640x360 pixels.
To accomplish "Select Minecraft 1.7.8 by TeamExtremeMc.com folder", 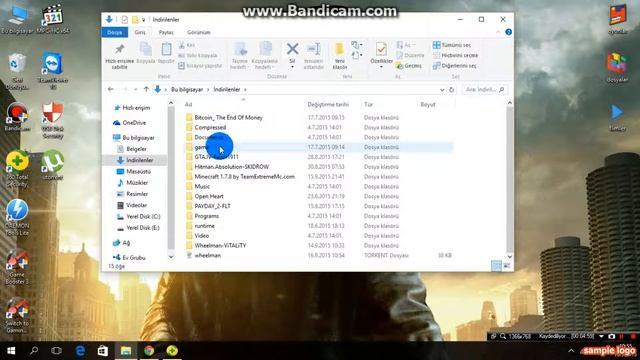I will pos(244,177).
